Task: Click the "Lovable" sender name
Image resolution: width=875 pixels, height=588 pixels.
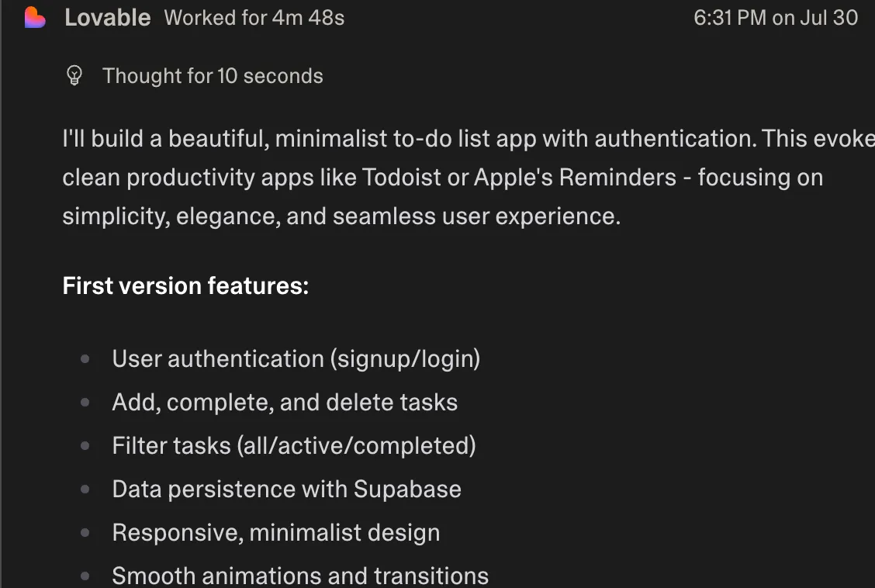Action: [x=108, y=18]
